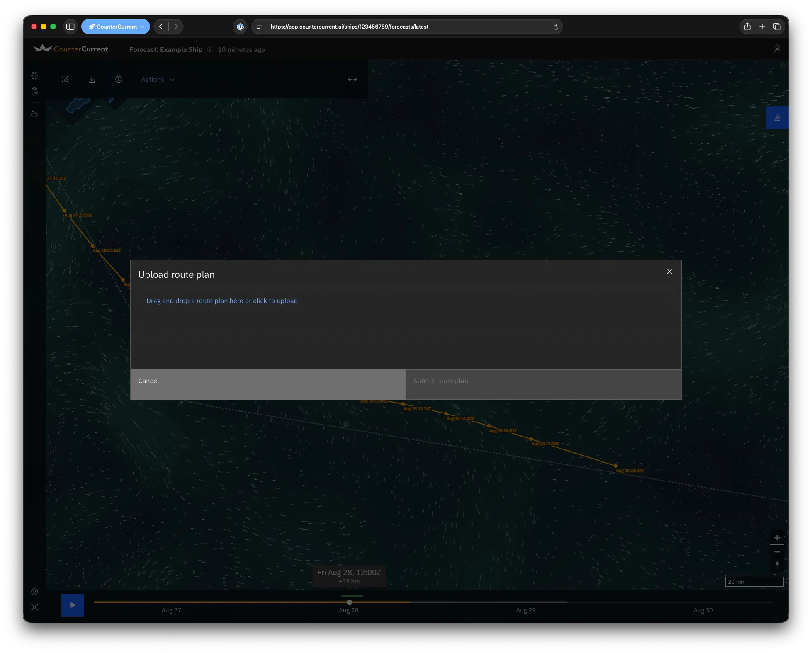The height and width of the screenshot is (653, 812).
Task: Jump to Aug 29 on the timeline
Action: tap(526, 610)
